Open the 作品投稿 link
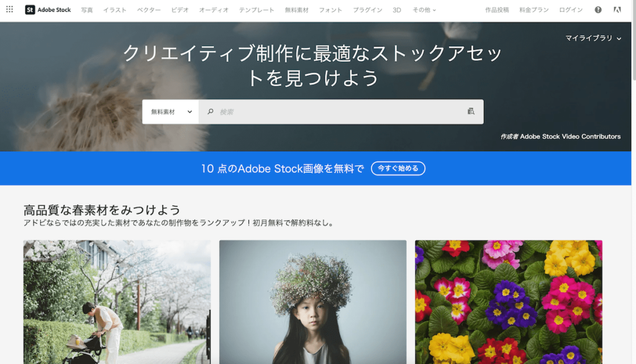636x364 pixels. coord(497,9)
